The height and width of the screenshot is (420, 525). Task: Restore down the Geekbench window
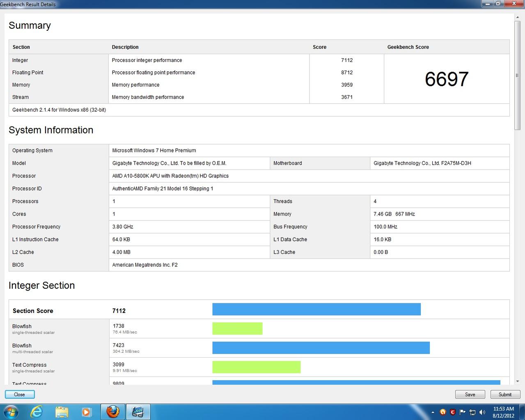coord(498,3)
